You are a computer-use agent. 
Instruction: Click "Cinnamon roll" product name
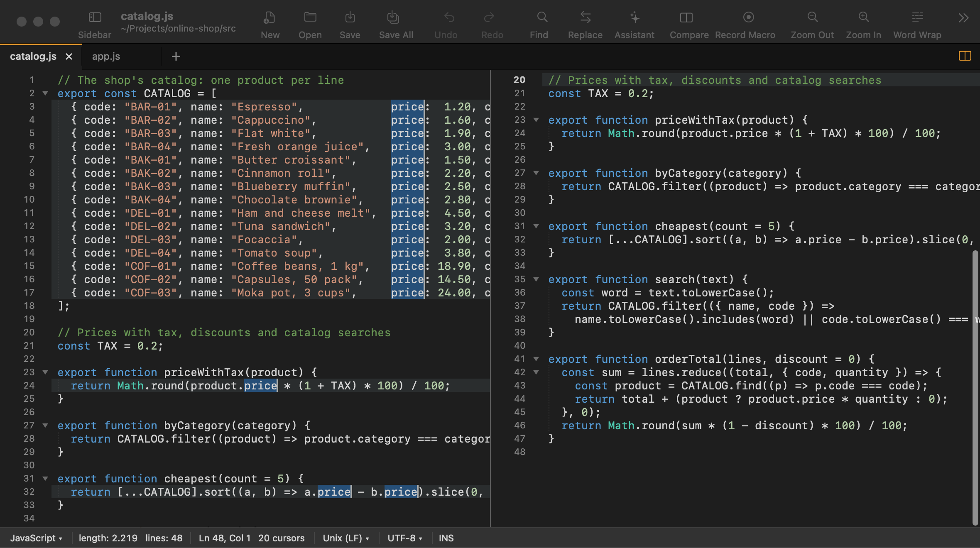coord(280,173)
